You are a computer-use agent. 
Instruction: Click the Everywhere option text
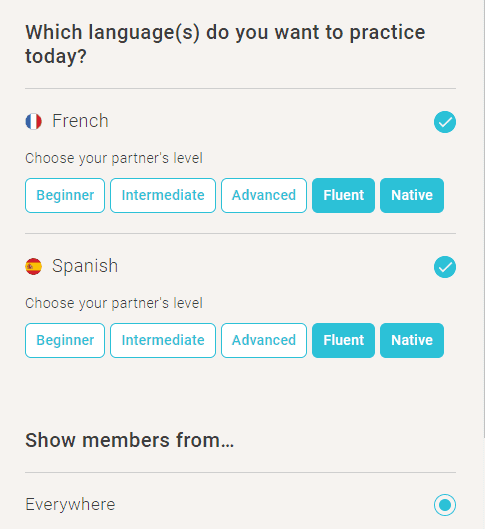70,504
